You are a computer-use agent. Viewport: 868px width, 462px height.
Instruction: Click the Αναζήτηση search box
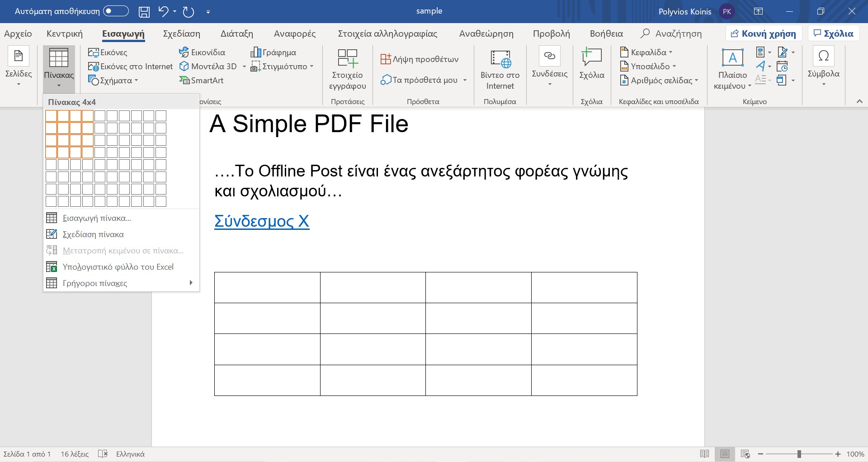pyautogui.click(x=672, y=33)
